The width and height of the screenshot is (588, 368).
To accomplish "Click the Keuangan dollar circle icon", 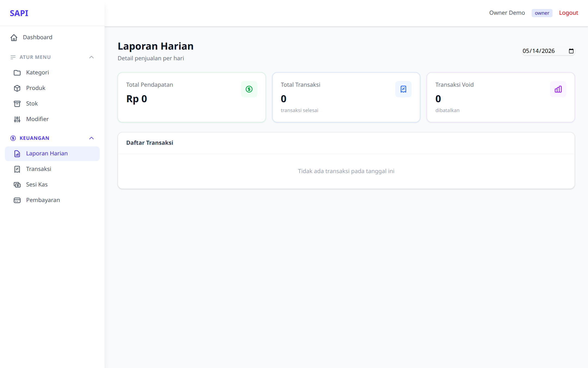I will pyautogui.click(x=13, y=138).
